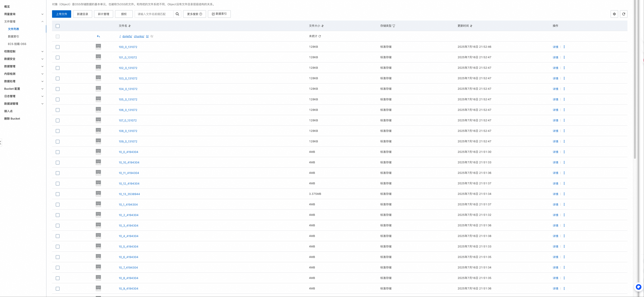Click the file name prefix search field

click(x=154, y=14)
